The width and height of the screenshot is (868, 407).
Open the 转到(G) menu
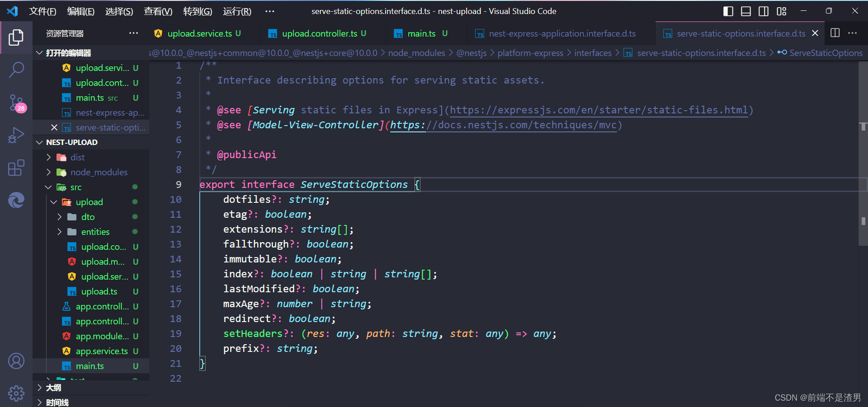198,11
